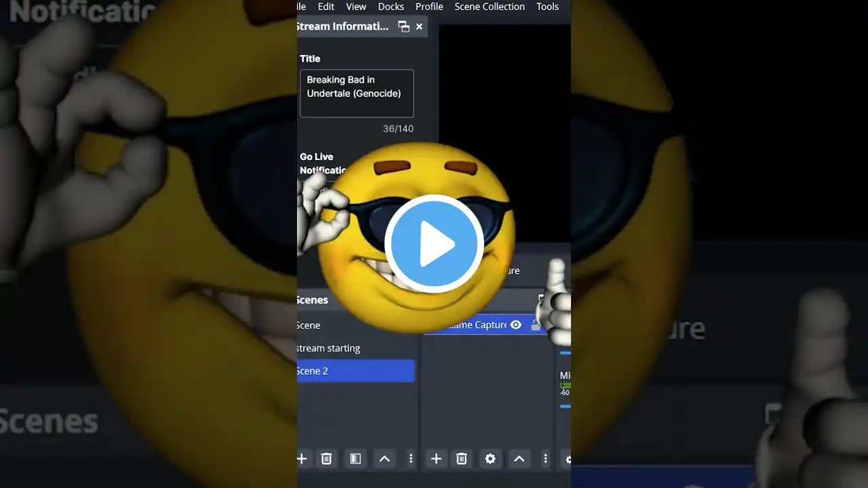The image size is (868, 488).
Task: Remove selected source using trash icon
Action: click(x=462, y=459)
